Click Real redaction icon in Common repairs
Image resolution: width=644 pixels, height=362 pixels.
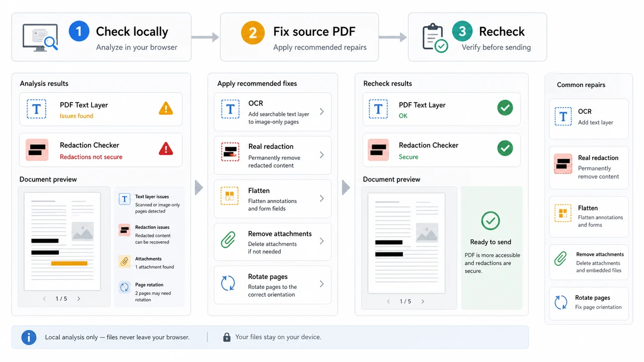[563, 163]
